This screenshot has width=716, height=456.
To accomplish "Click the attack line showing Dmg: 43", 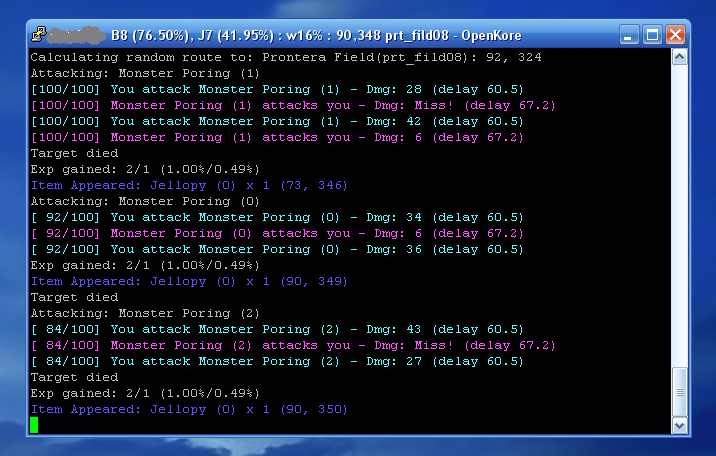I will pyautogui.click(x=277, y=330).
